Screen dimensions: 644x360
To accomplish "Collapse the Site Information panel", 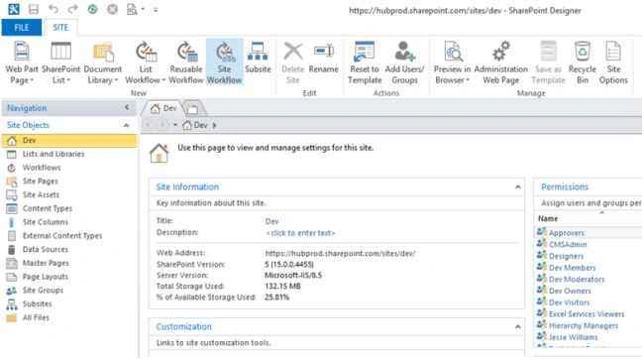I will [x=517, y=187].
